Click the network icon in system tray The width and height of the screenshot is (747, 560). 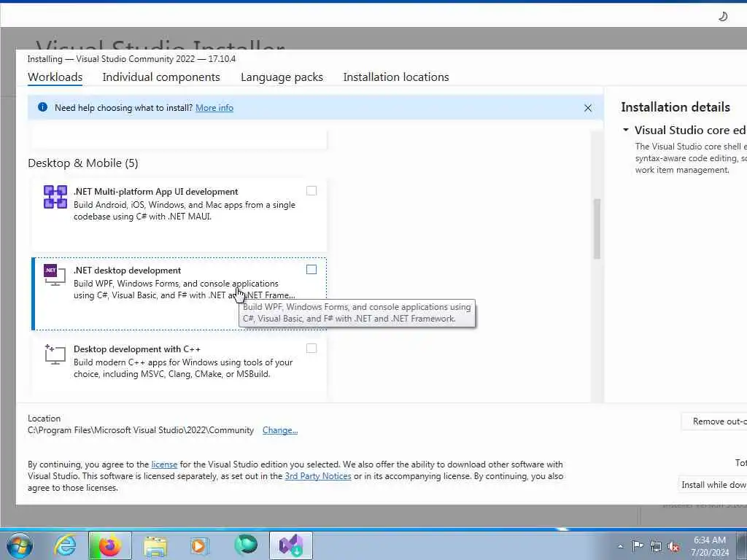656,546
